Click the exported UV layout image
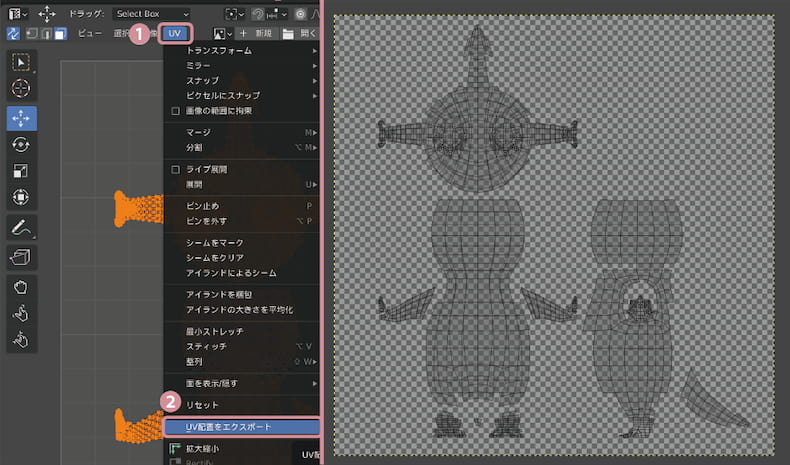This screenshot has height=465, width=790. pos(554,235)
